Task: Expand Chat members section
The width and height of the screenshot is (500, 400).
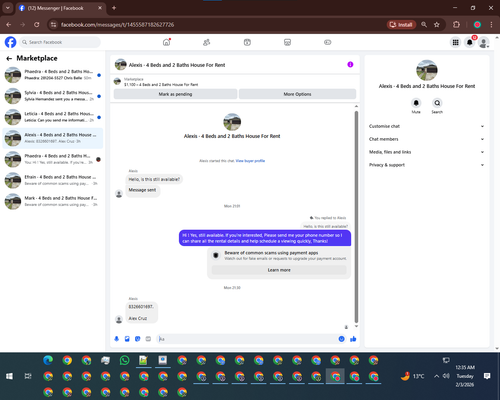Action: tap(427, 139)
